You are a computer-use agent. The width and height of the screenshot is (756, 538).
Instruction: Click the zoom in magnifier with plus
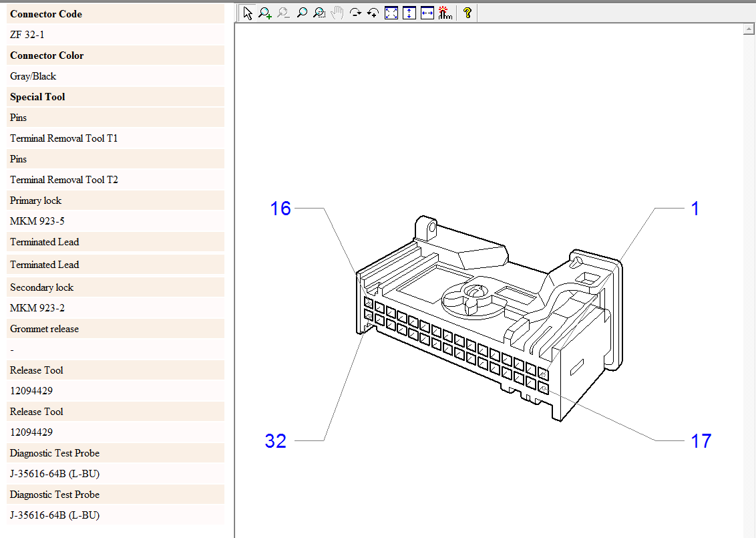pyautogui.click(x=265, y=13)
